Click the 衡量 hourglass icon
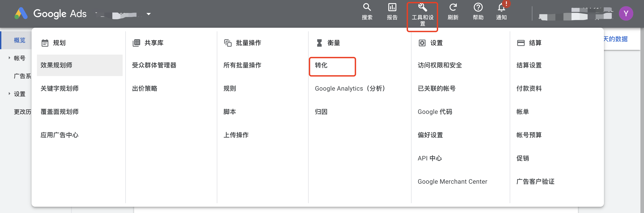Screen dimensions: 644x213 [x=319, y=43]
